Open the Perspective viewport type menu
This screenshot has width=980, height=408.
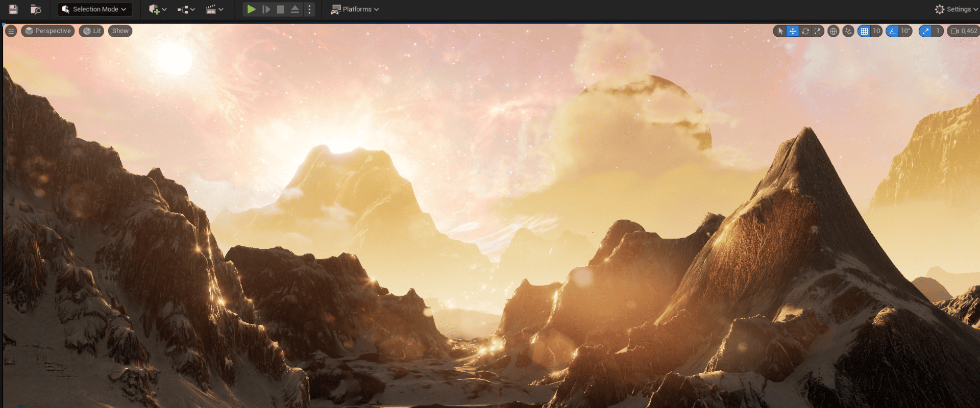(48, 31)
